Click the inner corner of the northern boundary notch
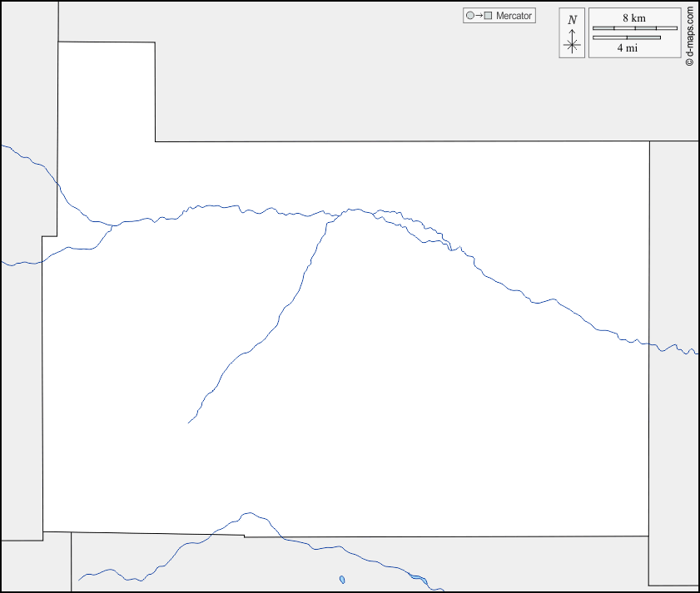This screenshot has width=700, height=593. tap(156, 141)
